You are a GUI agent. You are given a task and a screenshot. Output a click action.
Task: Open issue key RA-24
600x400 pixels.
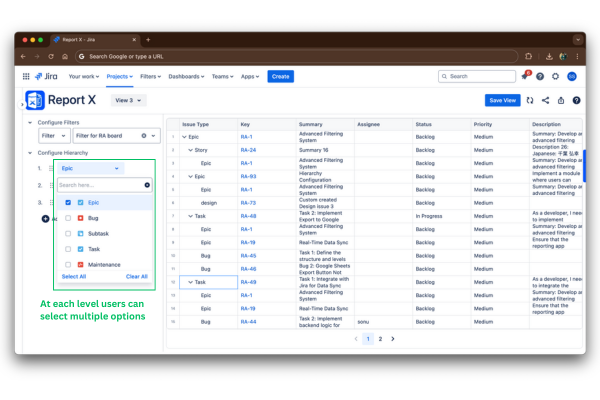pos(248,150)
